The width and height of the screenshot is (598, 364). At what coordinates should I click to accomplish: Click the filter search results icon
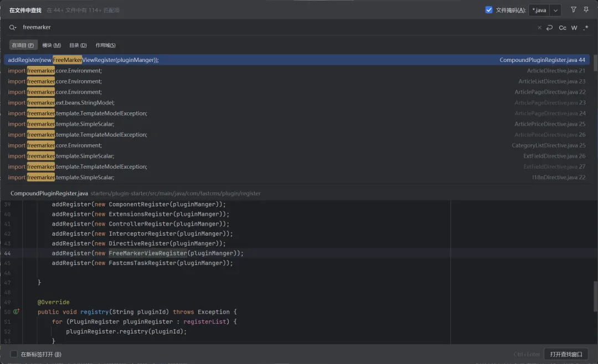coord(573,10)
